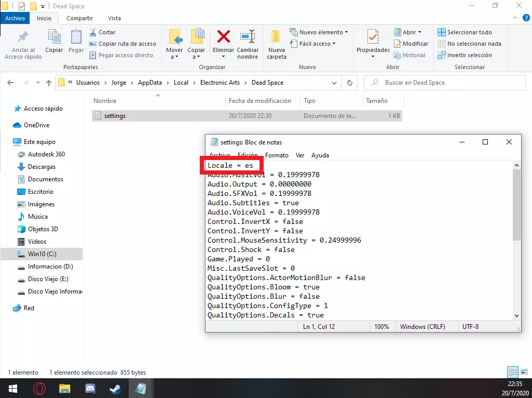Open Notepad Ayuda menu
The height and width of the screenshot is (398, 532).
(320, 155)
